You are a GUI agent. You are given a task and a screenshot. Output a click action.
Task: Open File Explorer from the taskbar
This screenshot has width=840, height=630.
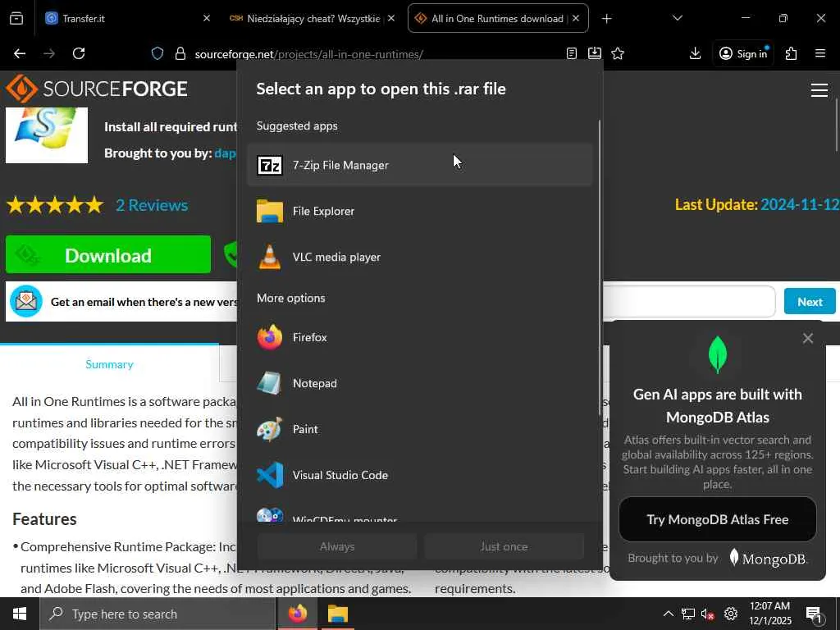point(337,614)
